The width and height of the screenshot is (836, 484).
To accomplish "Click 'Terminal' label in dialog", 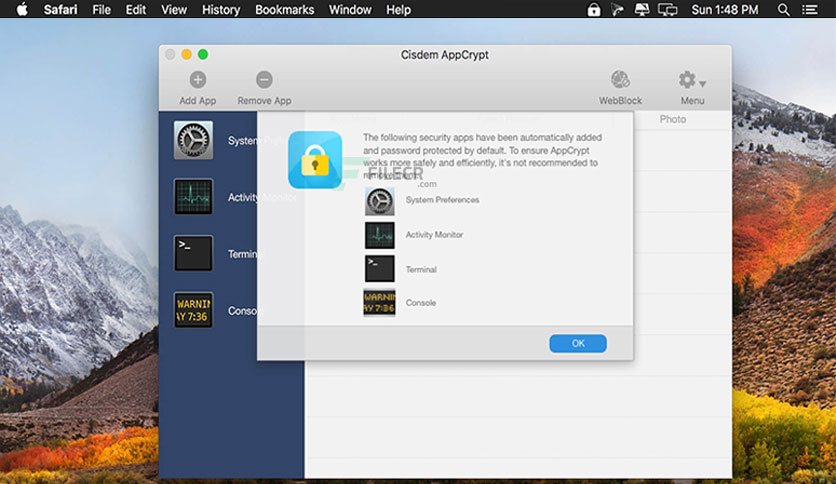I will [421, 270].
